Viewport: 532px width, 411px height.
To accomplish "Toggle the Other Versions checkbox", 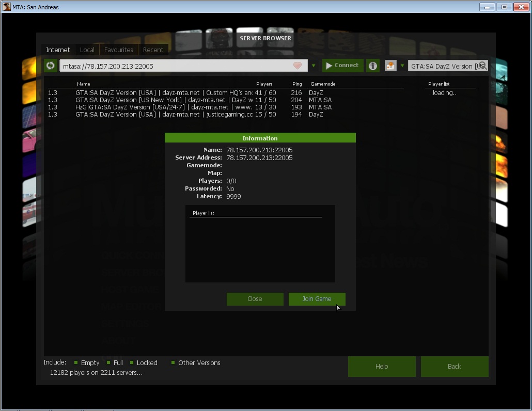I will coord(173,362).
